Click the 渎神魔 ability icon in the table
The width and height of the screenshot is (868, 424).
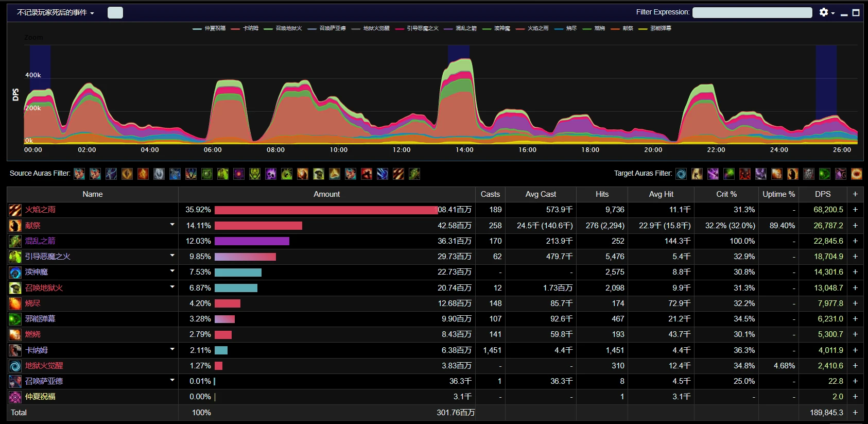click(x=15, y=272)
